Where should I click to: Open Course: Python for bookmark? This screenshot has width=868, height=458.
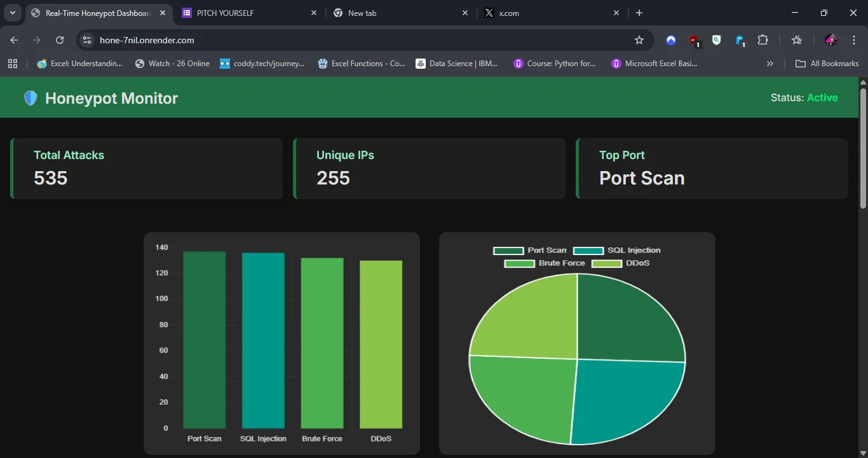[555, 64]
